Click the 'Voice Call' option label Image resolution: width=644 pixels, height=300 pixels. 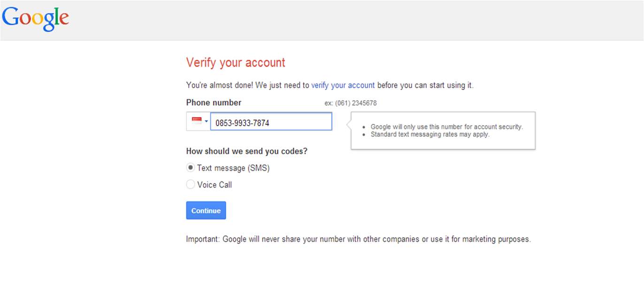215,185
